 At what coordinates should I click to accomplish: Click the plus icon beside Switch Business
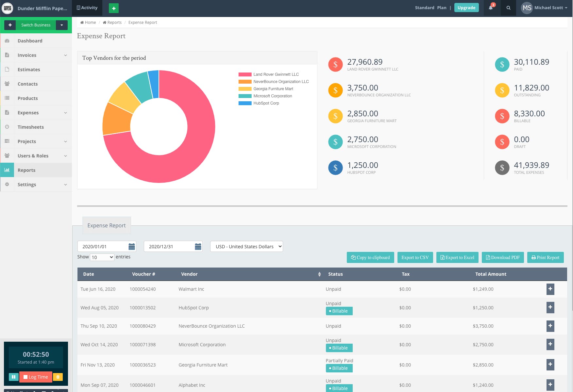(x=10, y=25)
